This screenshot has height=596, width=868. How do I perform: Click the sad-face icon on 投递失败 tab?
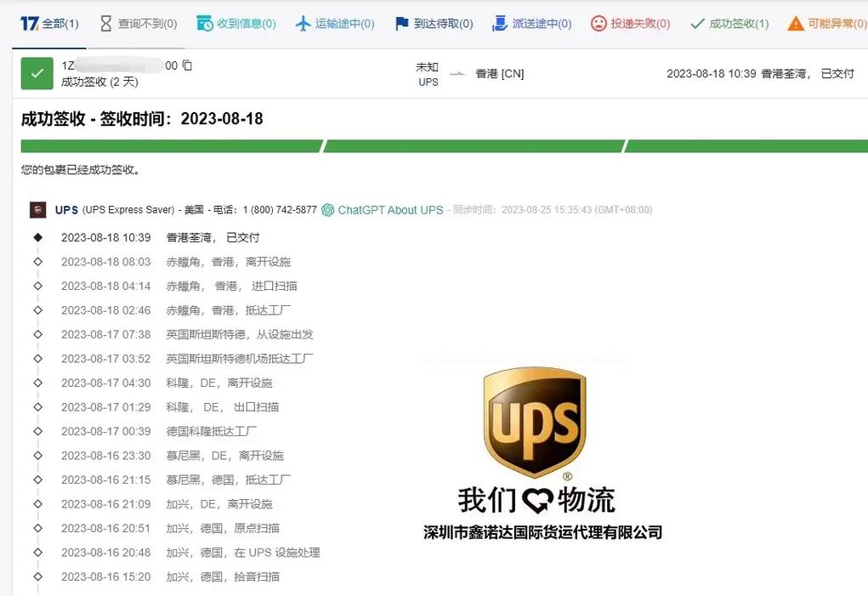point(598,24)
